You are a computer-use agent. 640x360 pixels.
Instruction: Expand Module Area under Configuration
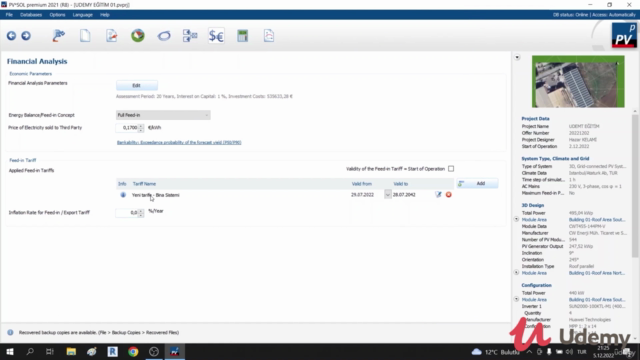point(516,299)
